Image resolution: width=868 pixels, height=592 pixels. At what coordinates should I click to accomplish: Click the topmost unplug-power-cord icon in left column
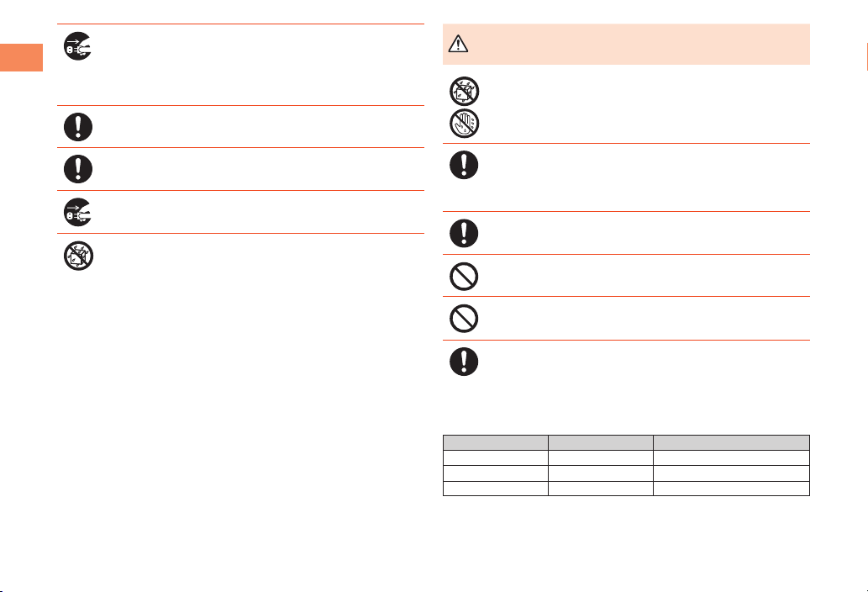click(x=78, y=46)
